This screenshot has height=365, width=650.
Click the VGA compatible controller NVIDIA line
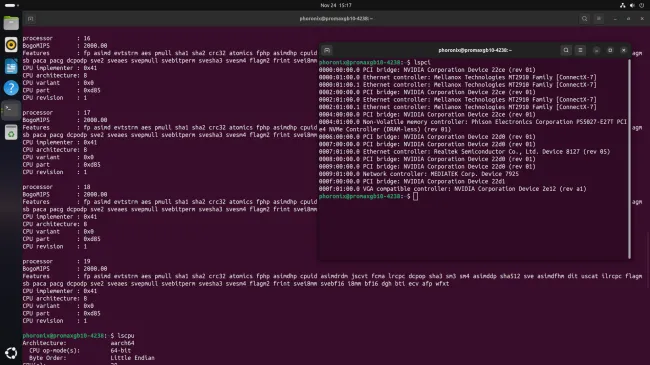[453, 189]
